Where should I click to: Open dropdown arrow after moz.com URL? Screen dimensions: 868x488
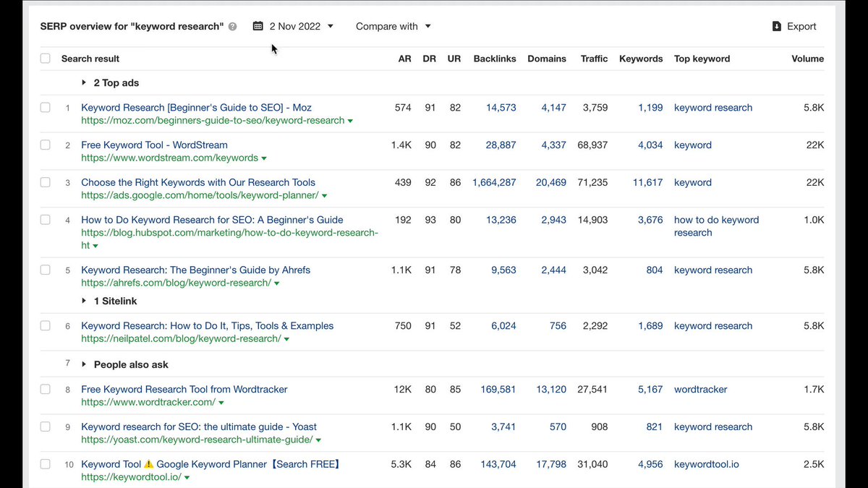[x=351, y=121]
